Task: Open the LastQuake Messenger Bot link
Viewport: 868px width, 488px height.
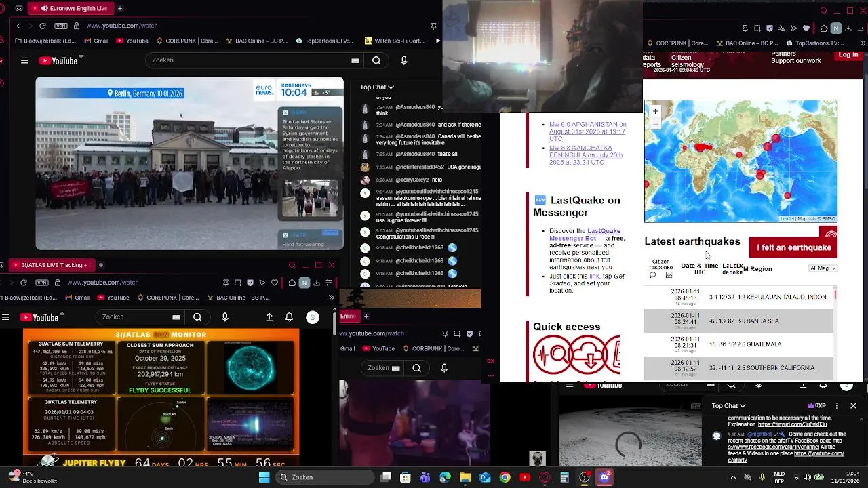Action: point(584,235)
